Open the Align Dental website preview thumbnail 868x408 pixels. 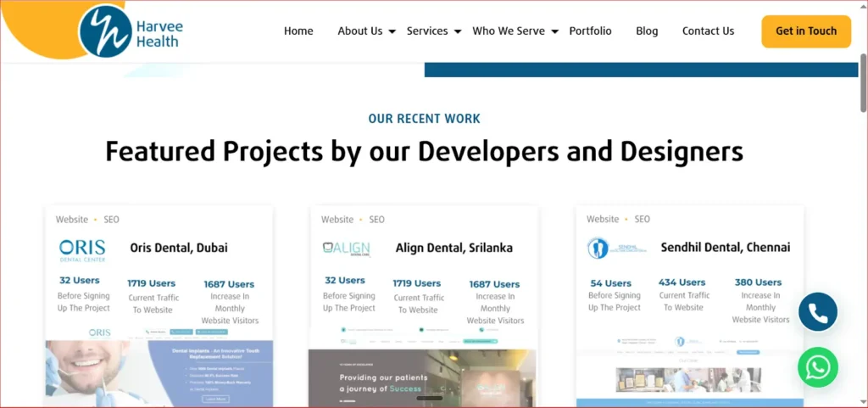[x=424, y=366]
